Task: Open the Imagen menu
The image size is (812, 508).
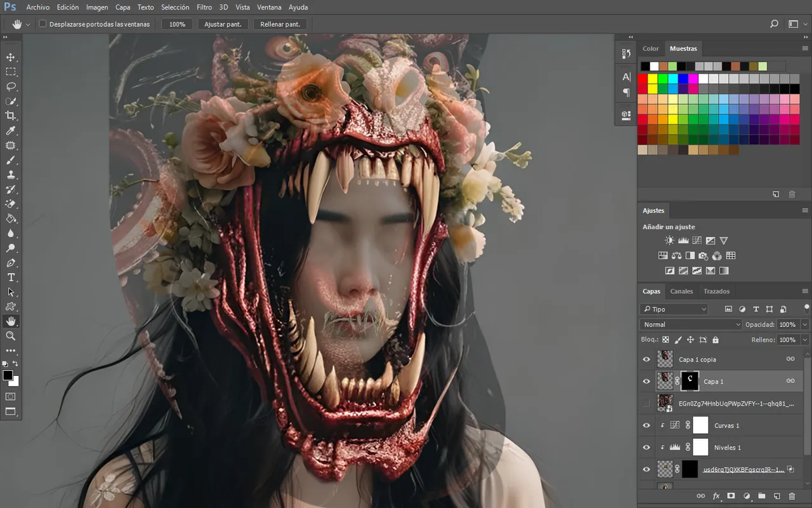Action: [x=97, y=7]
